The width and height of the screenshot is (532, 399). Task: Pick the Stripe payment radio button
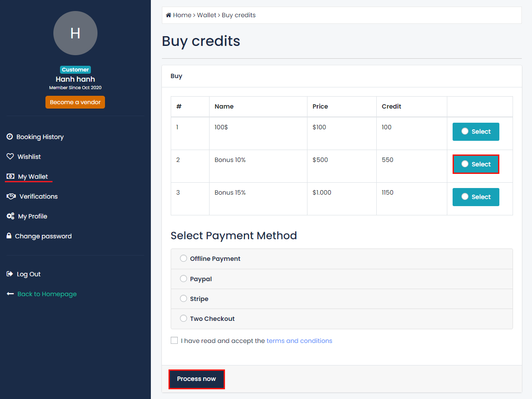click(184, 299)
